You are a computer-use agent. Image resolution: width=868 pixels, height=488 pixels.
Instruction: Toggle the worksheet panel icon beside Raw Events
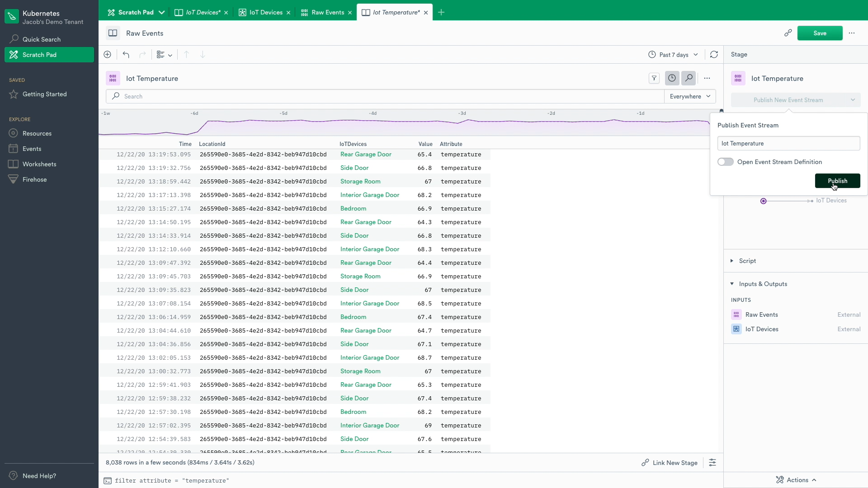[113, 33]
